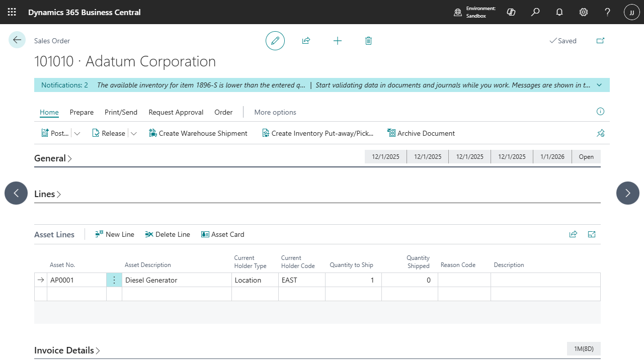Viewport: 644px width, 362px height.
Task: Click the inventory notification message for 1896-S
Action: 201,85
